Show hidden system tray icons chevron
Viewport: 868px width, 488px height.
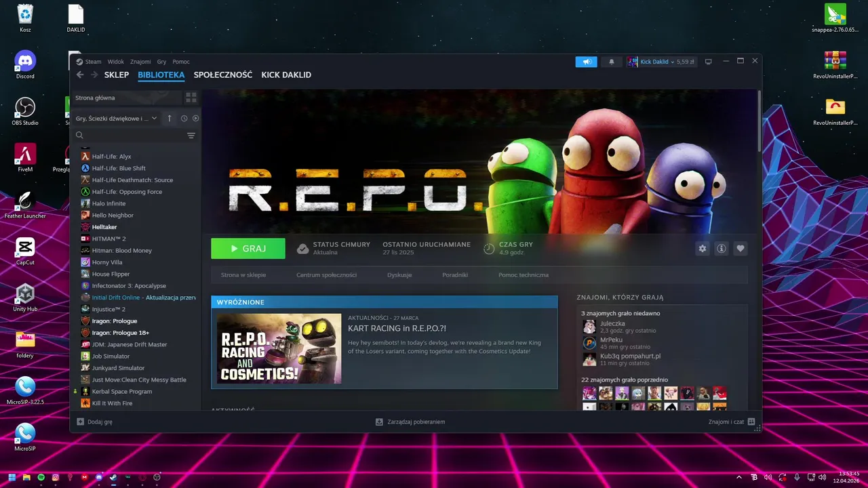pos(740,477)
